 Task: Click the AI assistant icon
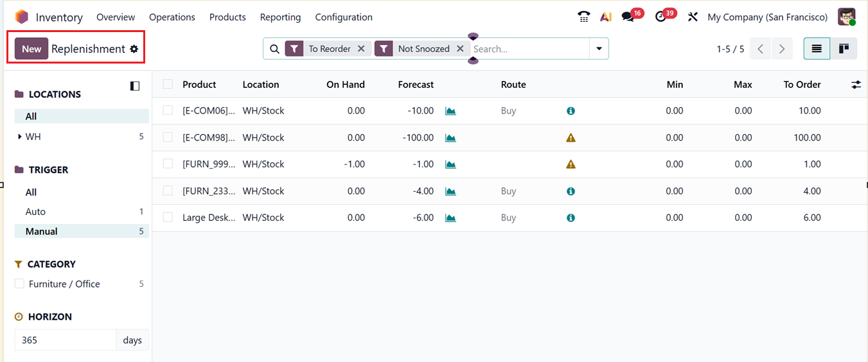pyautogui.click(x=605, y=17)
